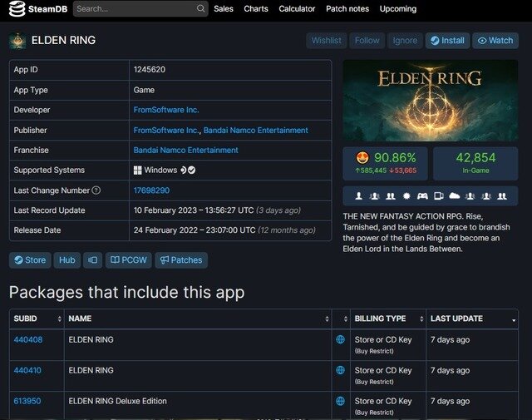This screenshot has width=532, height=420.
Task: Open the Hub button
Action: [67, 260]
